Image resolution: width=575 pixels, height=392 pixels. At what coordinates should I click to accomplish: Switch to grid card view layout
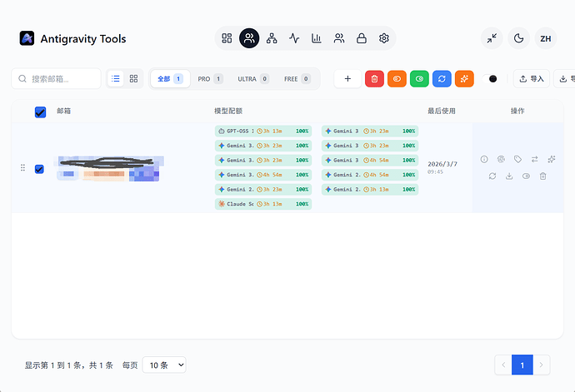point(134,79)
